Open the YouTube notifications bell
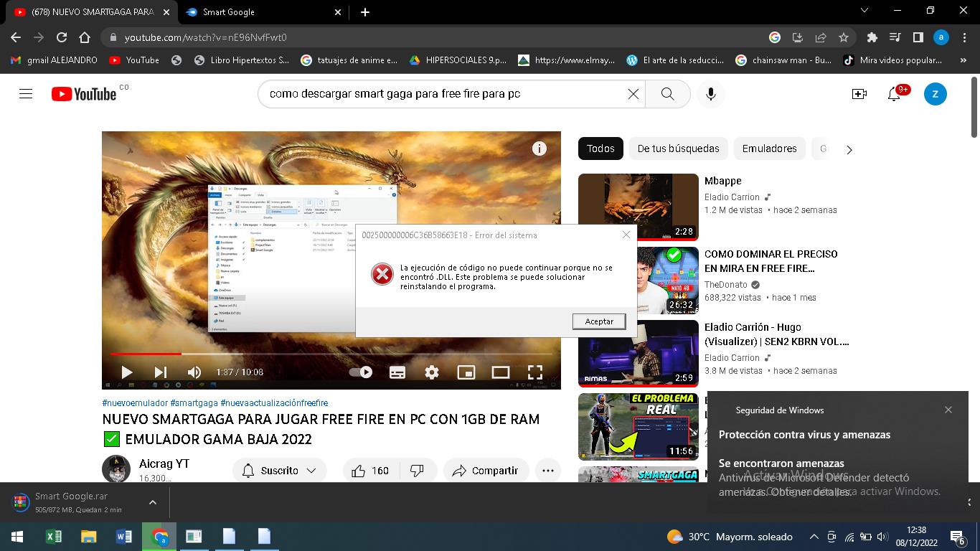980x551 pixels. click(894, 94)
